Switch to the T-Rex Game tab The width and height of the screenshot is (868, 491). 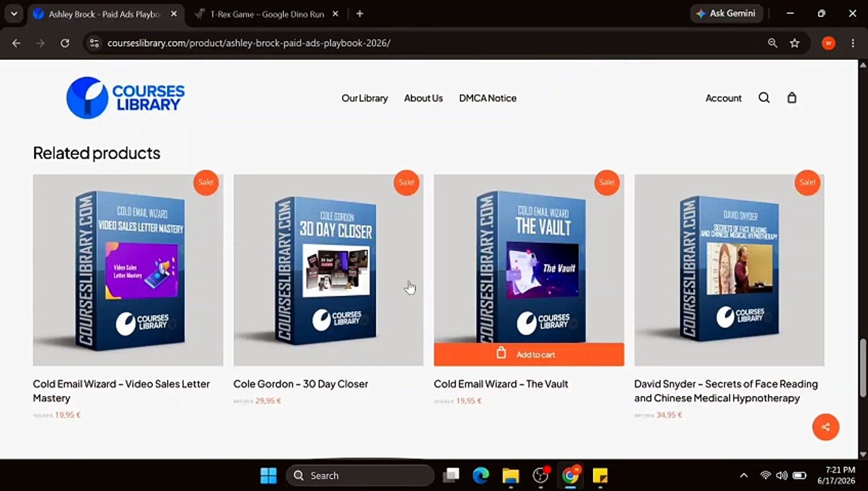pyautogui.click(x=266, y=14)
